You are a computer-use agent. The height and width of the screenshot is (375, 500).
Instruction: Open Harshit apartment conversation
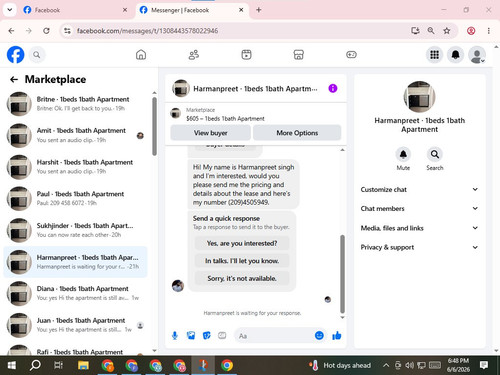[x=75, y=167]
